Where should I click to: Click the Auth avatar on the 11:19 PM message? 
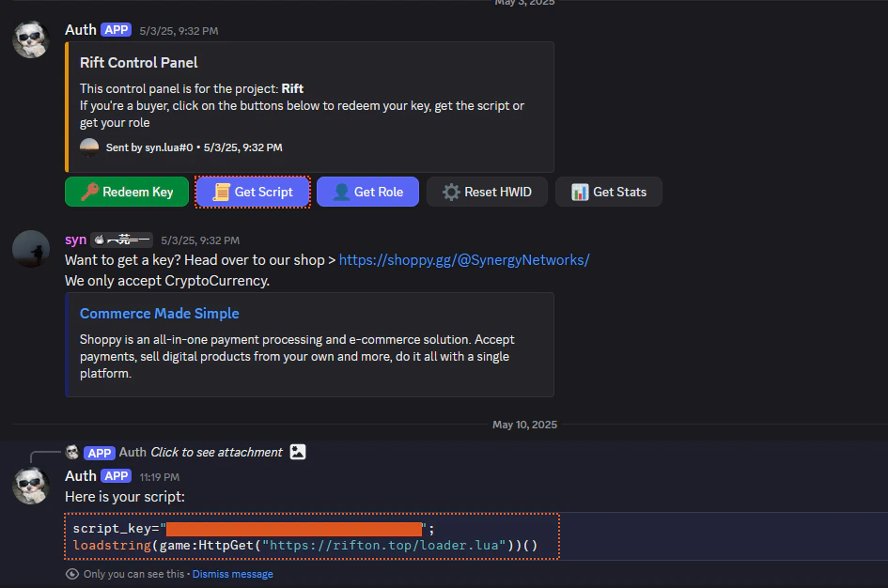pyautogui.click(x=31, y=486)
